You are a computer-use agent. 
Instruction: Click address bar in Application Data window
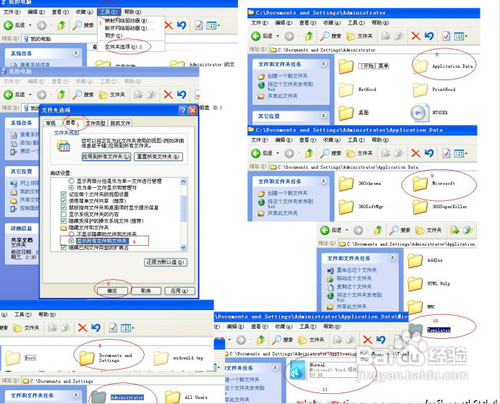[373, 167]
